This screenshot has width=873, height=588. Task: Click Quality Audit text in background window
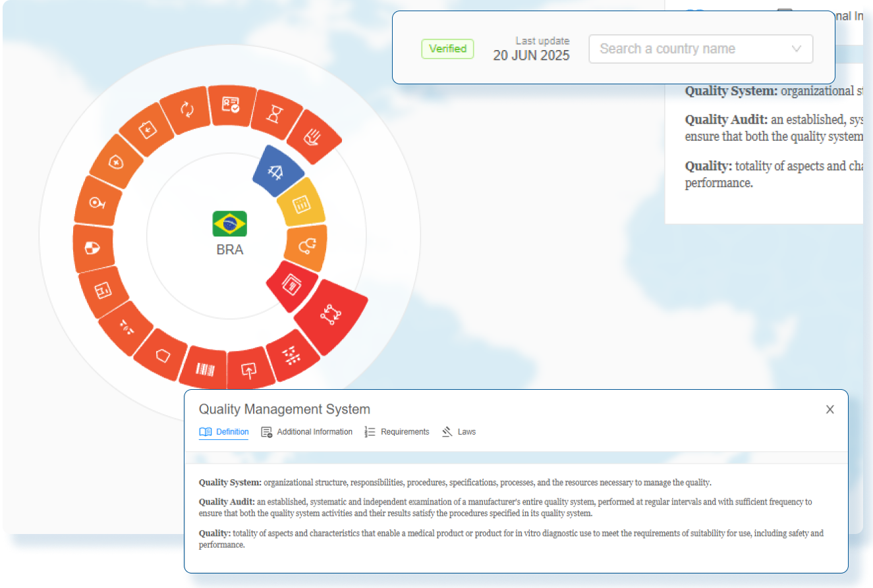(x=774, y=128)
